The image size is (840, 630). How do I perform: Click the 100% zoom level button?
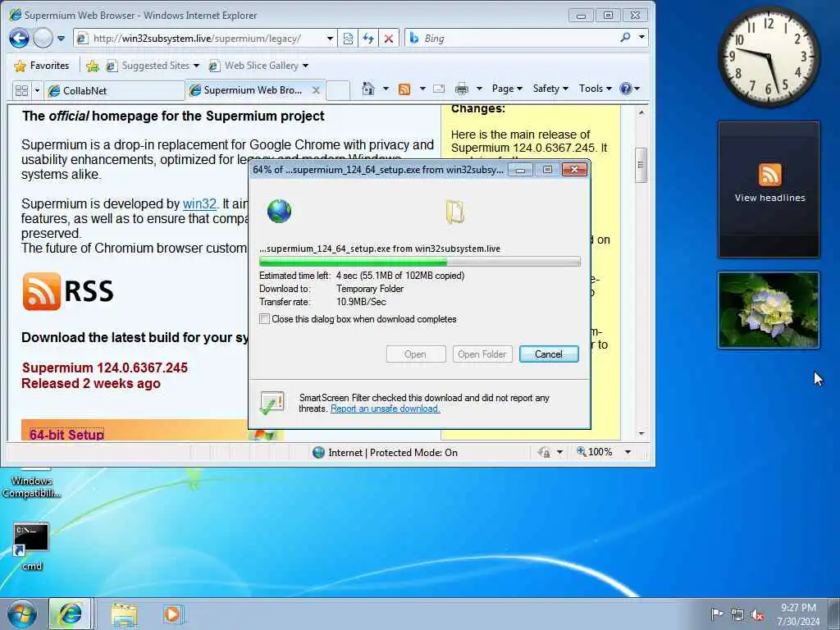point(594,452)
